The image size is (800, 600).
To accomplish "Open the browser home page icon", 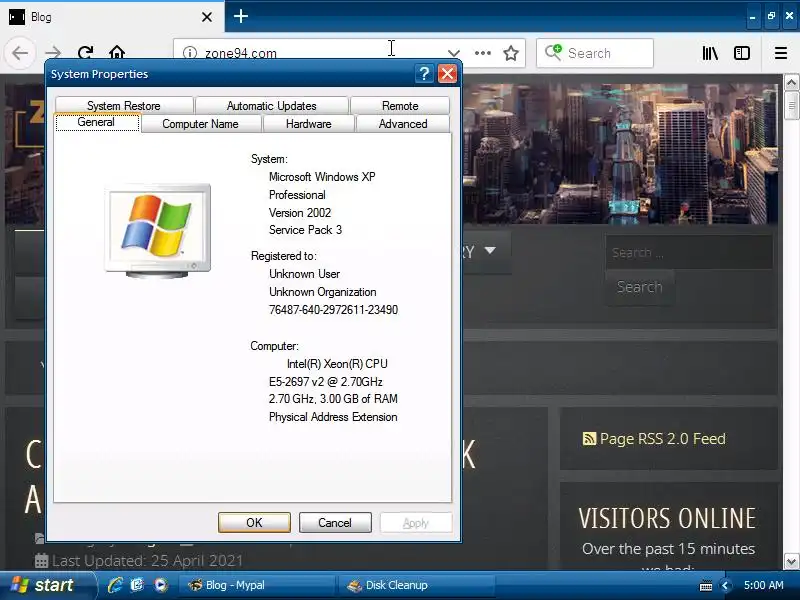I will 117,53.
